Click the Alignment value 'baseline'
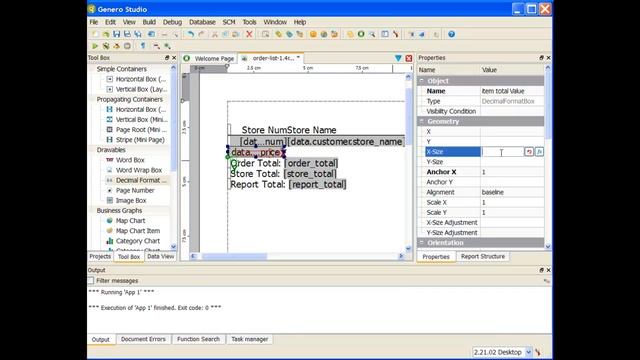 click(492, 192)
